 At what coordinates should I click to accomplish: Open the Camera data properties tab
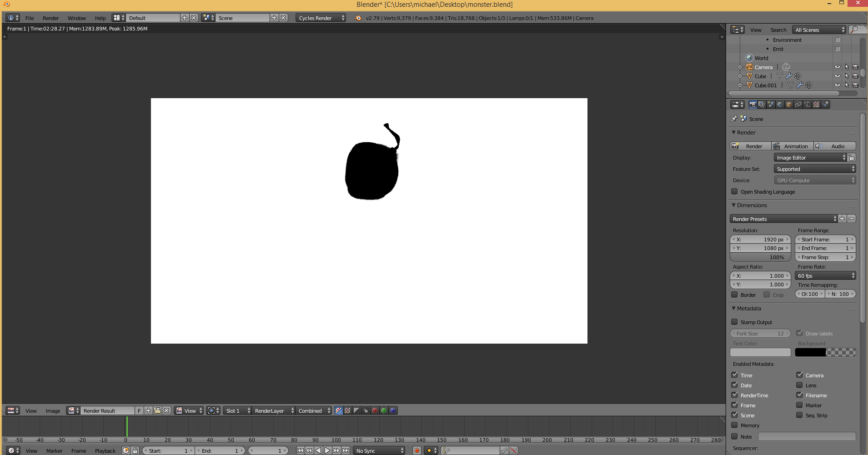point(807,105)
